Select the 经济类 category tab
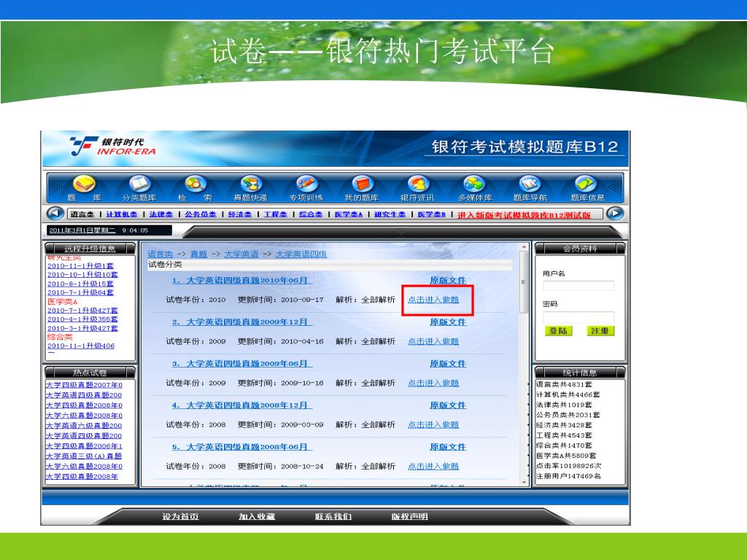 point(240,214)
